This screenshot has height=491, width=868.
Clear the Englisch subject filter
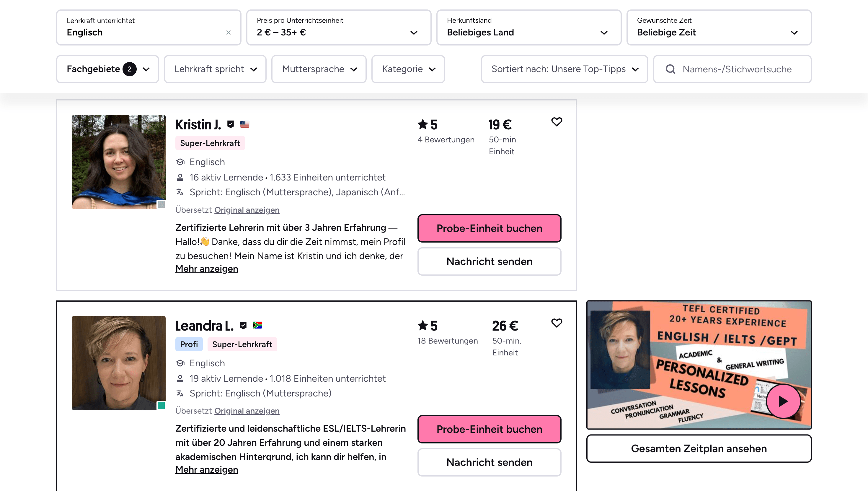point(229,32)
